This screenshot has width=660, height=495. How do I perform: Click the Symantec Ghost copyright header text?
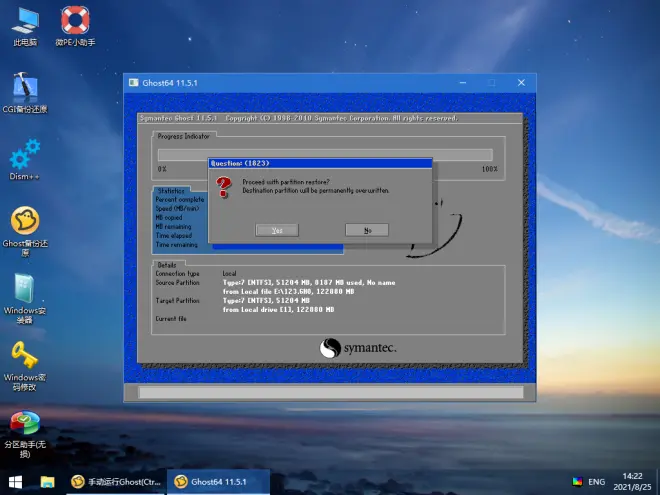299,118
